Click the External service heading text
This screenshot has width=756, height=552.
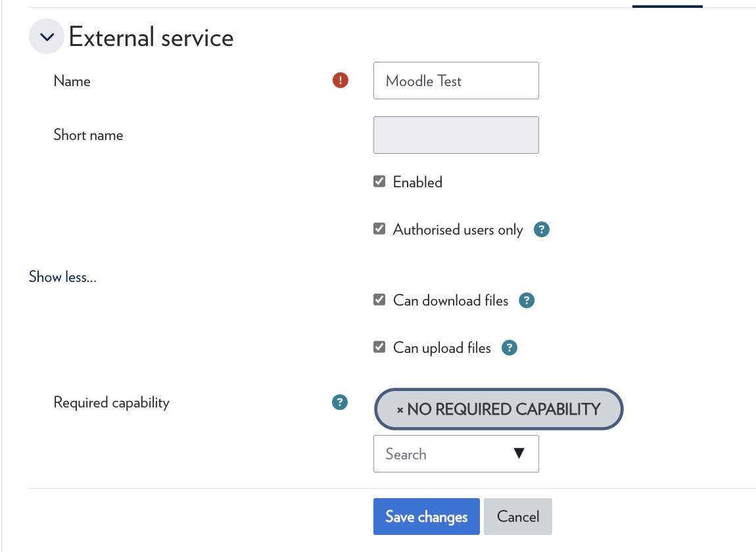[x=151, y=37]
